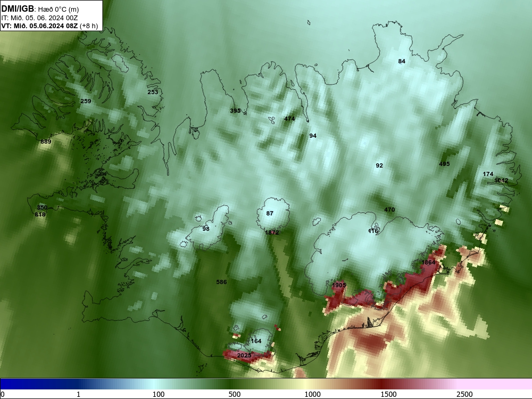Image resolution: width=532 pixels, height=399 pixels.
Task: Click the map value 1042
Action: 501,180
